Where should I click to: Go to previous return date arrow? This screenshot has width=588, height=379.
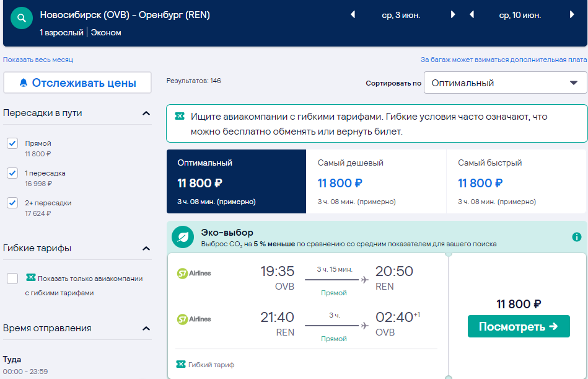(x=472, y=15)
